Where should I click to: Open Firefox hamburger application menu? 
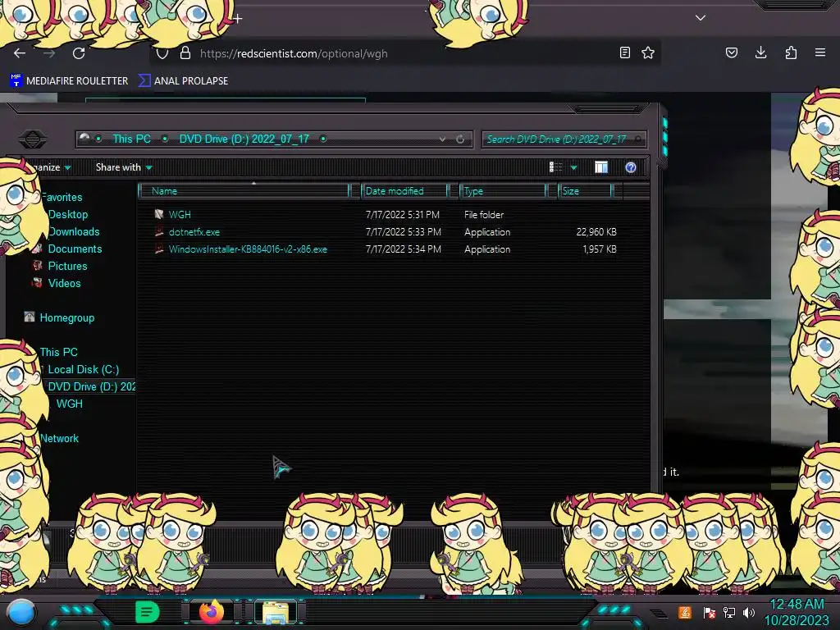click(820, 52)
